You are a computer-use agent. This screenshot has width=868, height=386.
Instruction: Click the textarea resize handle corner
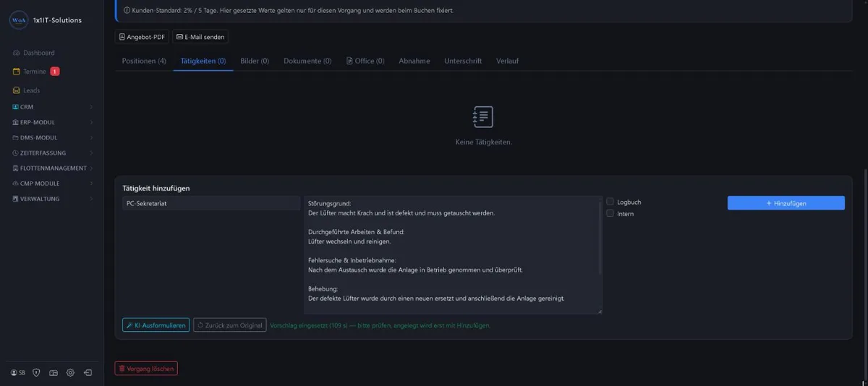pos(600,312)
